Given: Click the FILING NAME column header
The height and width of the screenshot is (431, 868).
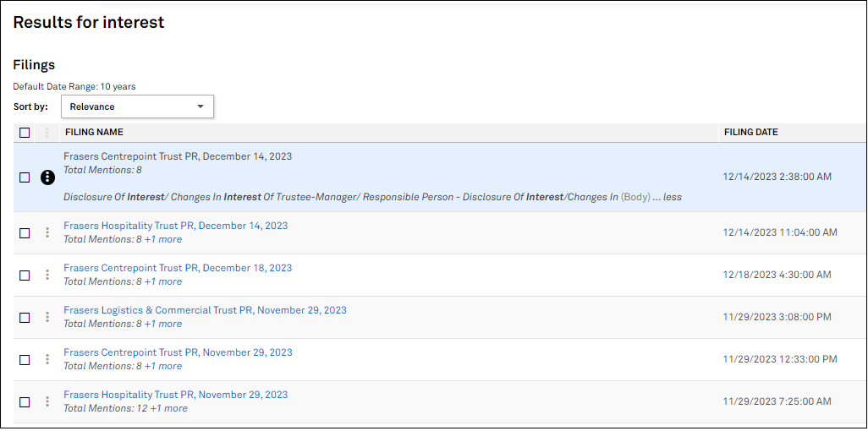Looking at the screenshot, I should [x=94, y=133].
